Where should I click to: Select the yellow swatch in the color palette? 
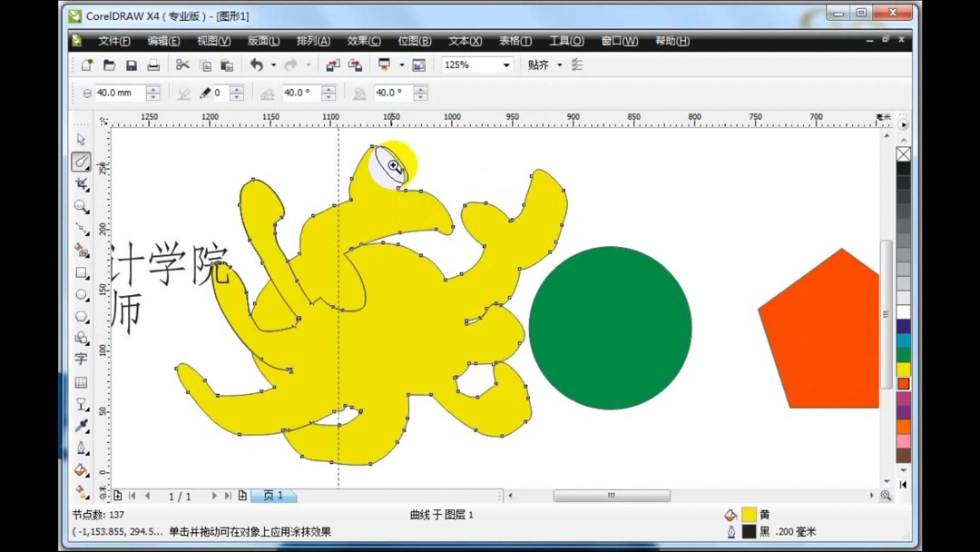(903, 367)
